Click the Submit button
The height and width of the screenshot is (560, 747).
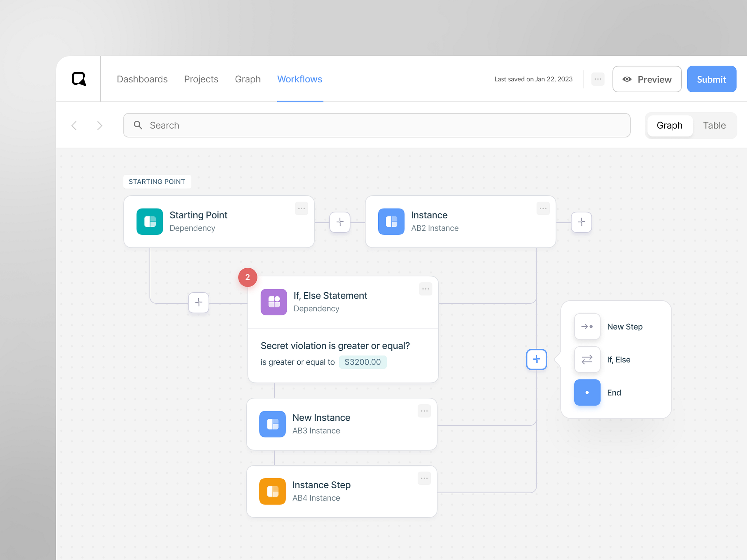pos(711,79)
